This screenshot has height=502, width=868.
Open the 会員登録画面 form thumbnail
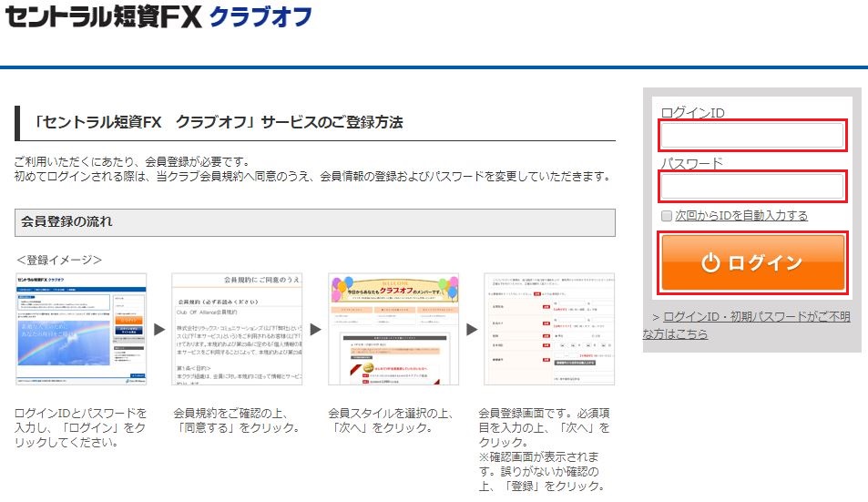click(549, 329)
